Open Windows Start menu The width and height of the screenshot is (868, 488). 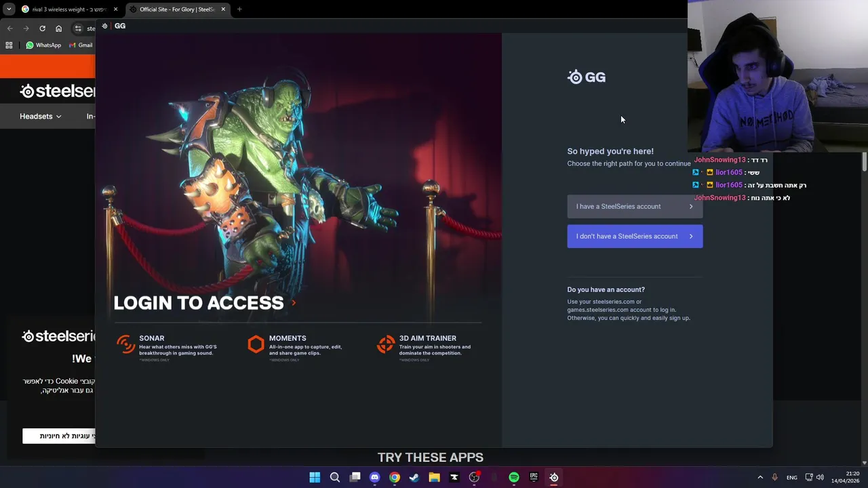[315, 477]
